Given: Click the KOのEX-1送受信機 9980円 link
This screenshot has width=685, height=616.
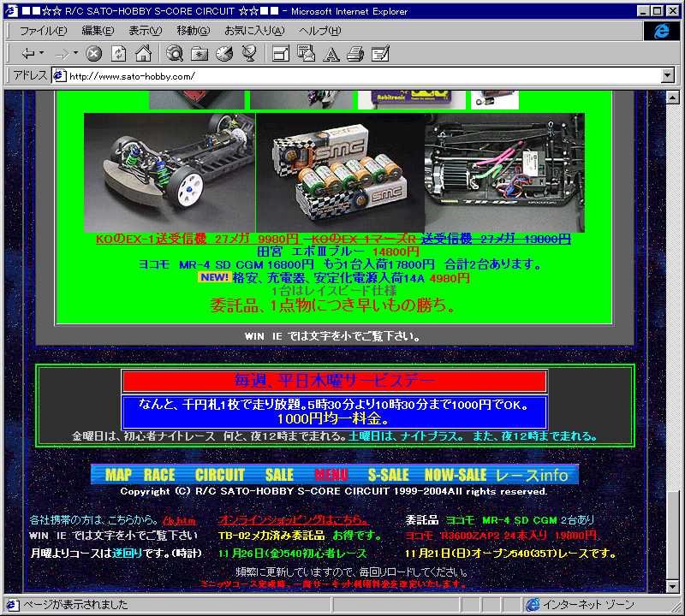Looking at the screenshot, I should coord(198,239).
